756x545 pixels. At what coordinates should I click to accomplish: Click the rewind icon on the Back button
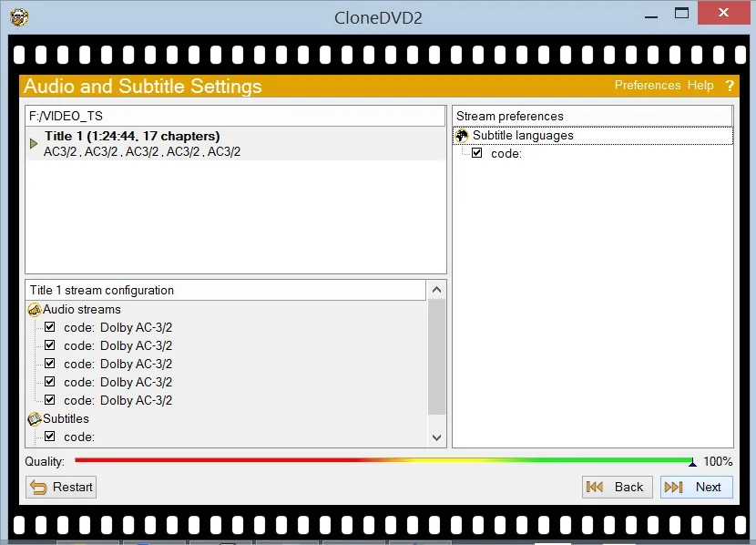coord(597,487)
